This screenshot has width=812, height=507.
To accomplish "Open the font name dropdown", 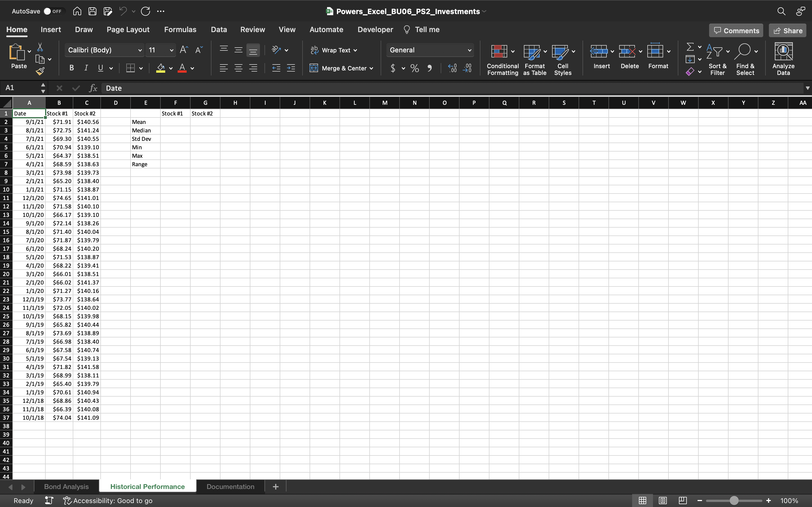I will click(140, 50).
